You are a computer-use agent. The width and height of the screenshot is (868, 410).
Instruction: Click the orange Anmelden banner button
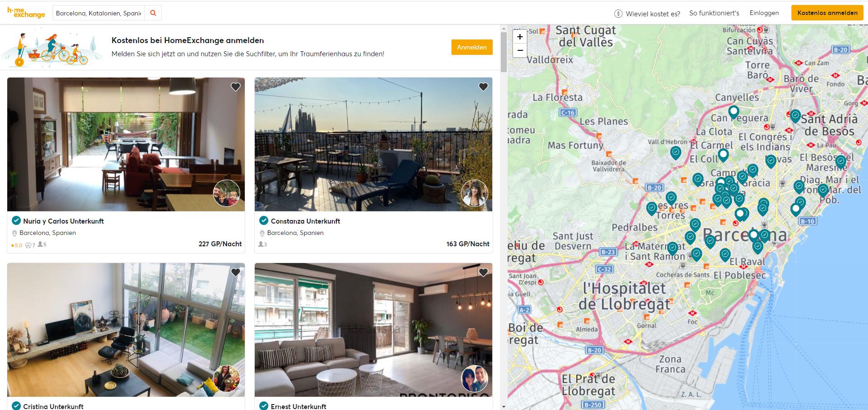(x=472, y=47)
